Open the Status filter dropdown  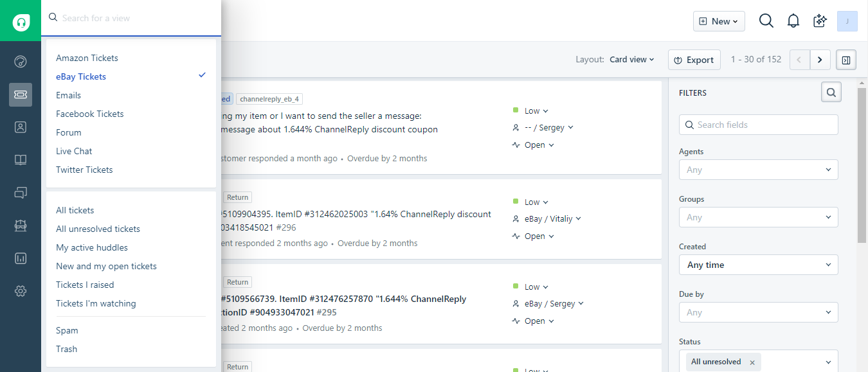[x=759, y=361]
